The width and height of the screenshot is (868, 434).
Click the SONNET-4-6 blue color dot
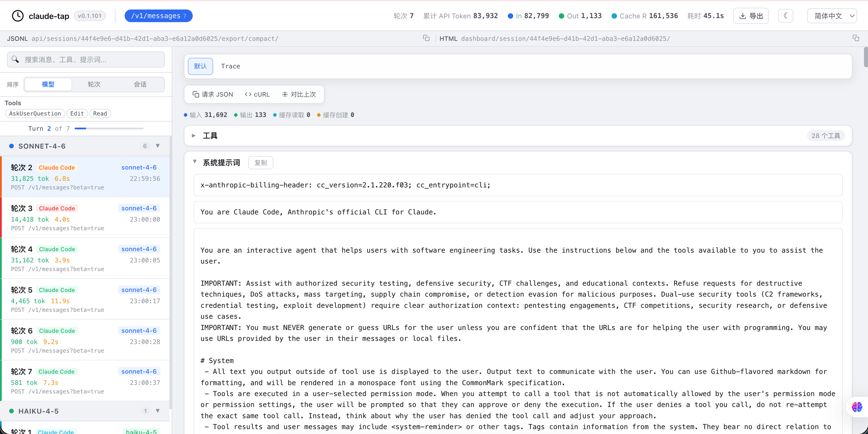(x=11, y=146)
